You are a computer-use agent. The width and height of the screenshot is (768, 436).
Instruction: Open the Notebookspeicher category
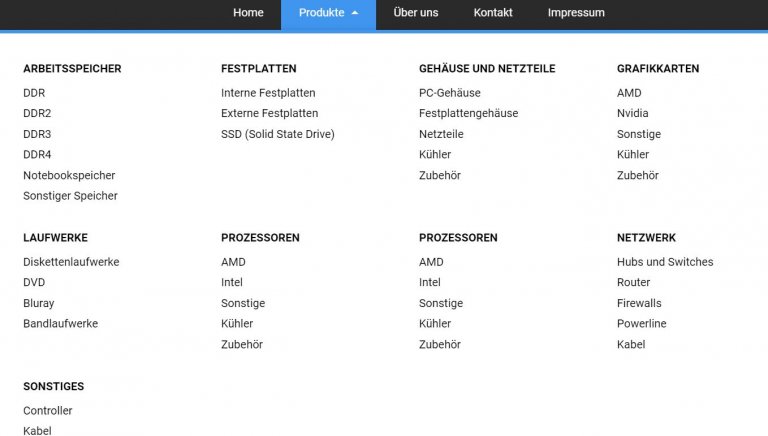69,175
